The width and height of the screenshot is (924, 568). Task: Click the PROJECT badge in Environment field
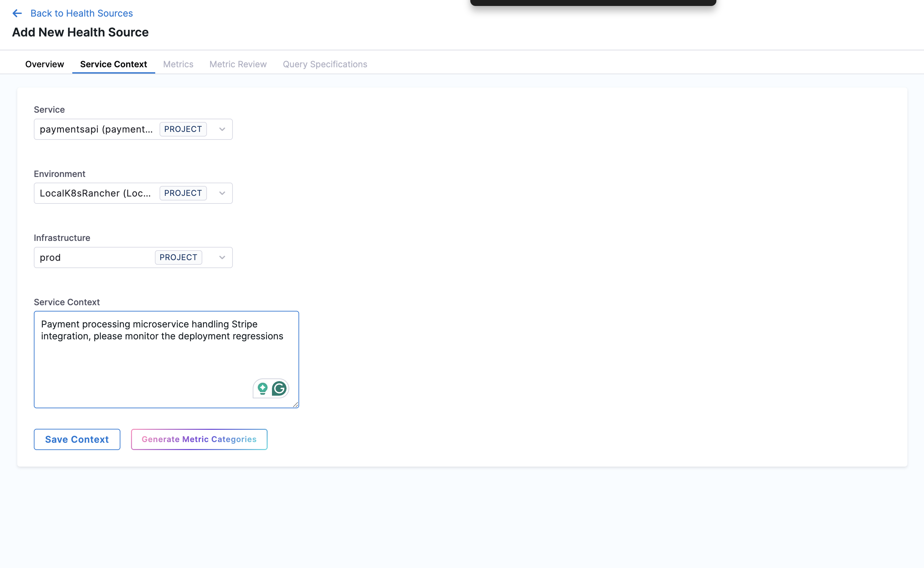pos(183,193)
